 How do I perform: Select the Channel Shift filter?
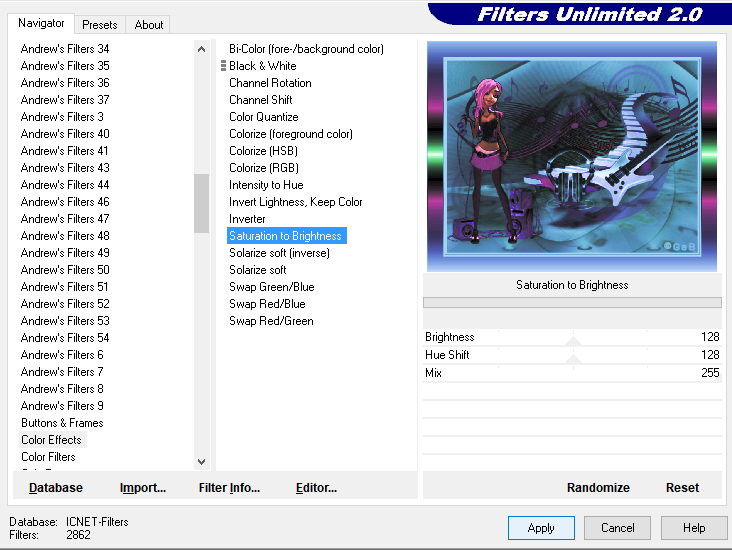click(260, 100)
